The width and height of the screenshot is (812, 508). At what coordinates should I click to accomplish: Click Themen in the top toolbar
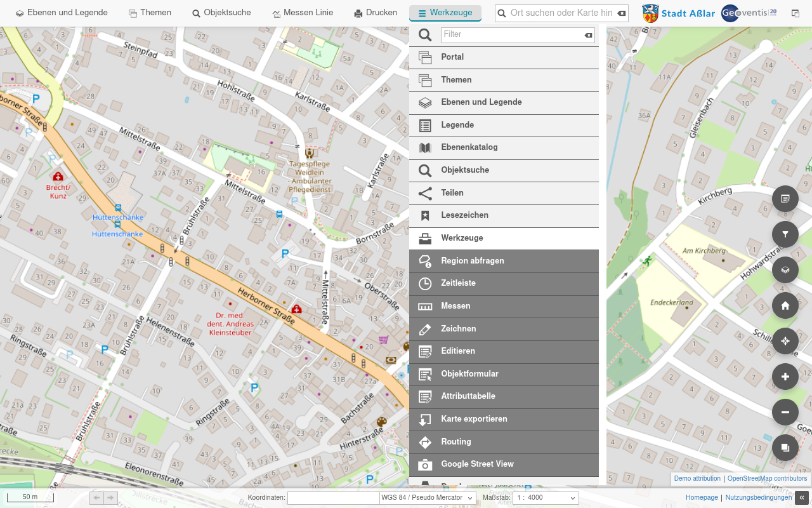(150, 13)
